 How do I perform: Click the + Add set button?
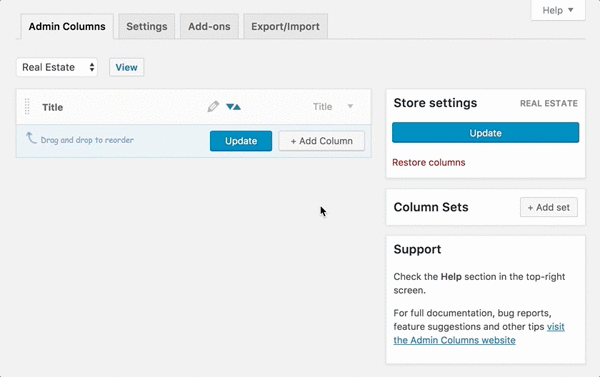[x=549, y=207]
